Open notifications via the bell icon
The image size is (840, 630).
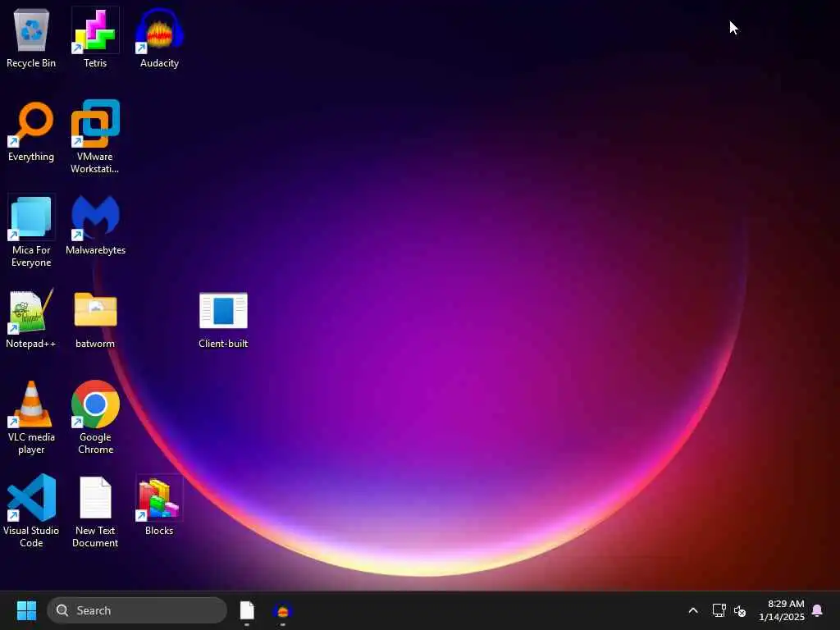point(817,610)
